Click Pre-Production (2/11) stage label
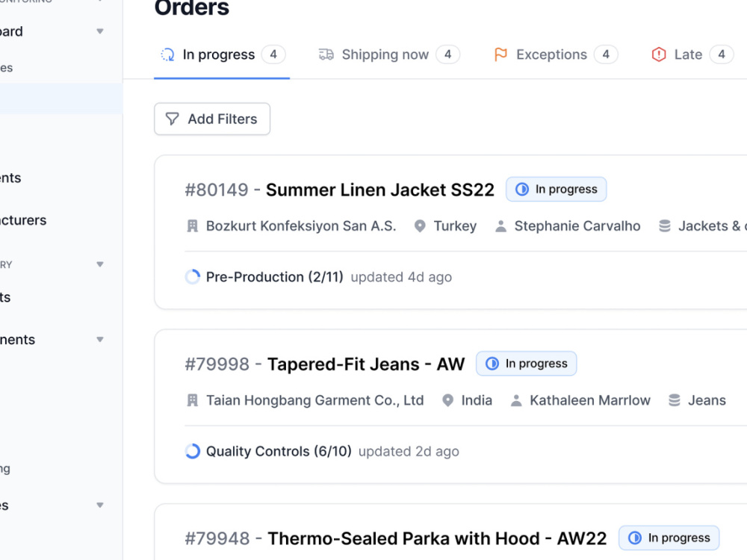Image resolution: width=747 pixels, height=560 pixels. (x=274, y=277)
